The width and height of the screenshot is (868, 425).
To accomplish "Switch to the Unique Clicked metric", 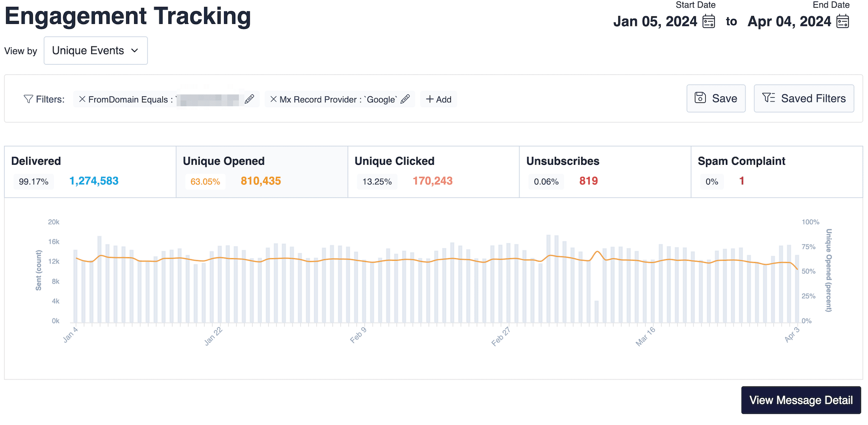I will point(433,171).
